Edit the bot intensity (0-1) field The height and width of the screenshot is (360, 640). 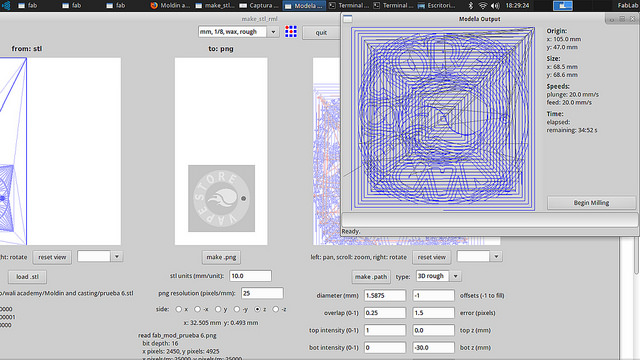(x=385, y=347)
